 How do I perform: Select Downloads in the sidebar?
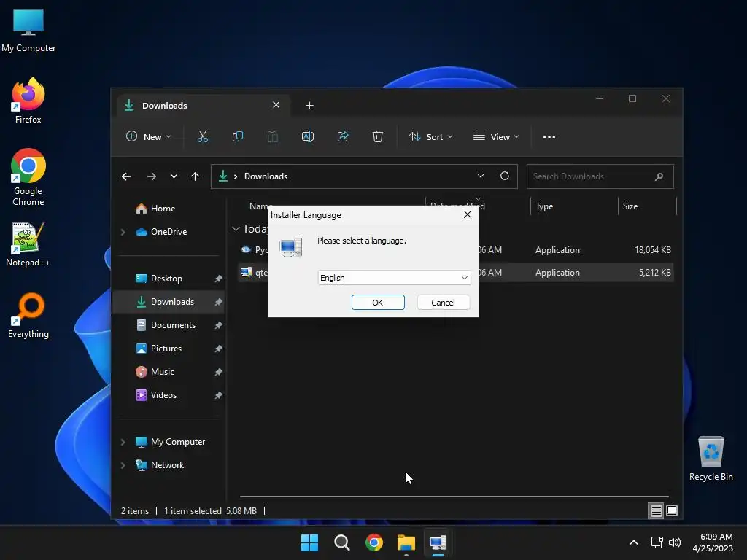(x=169, y=302)
